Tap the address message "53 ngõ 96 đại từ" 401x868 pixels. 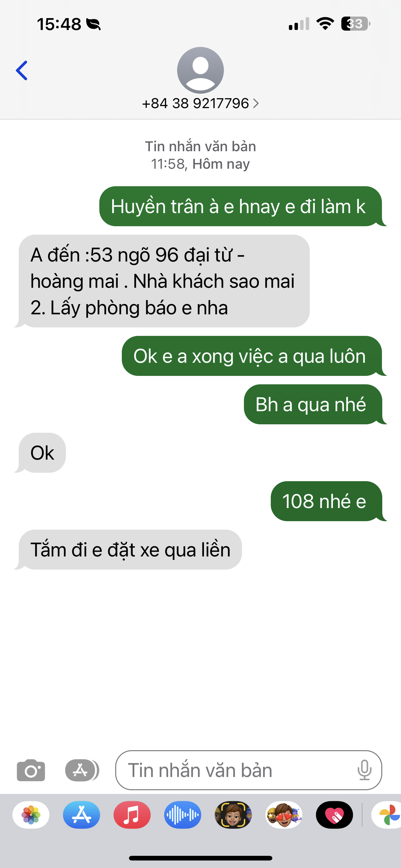164,281
